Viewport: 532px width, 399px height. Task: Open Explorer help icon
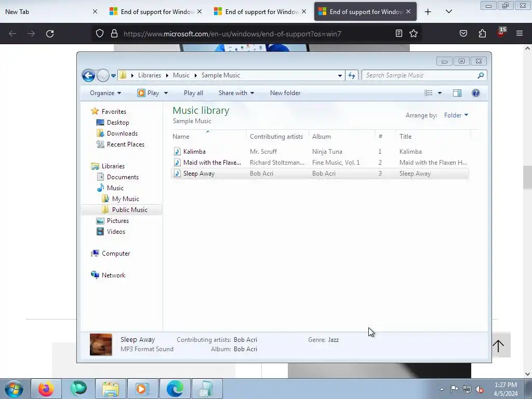pyautogui.click(x=476, y=93)
